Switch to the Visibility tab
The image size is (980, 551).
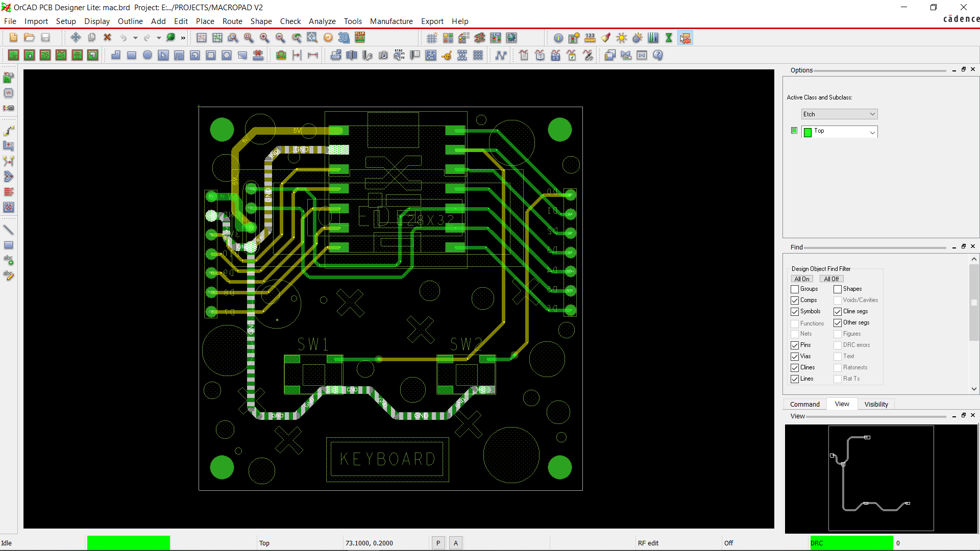pyautogui.click(x=876, y=404)
